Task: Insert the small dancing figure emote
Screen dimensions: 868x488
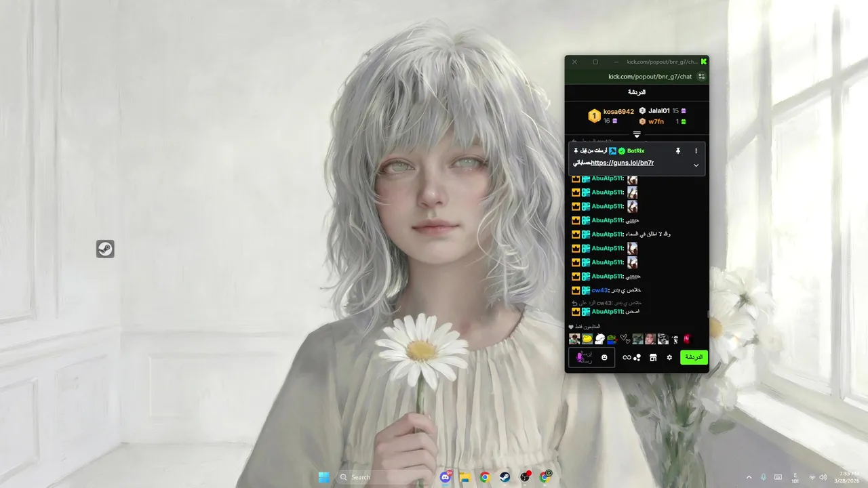Action: (675, 339)
